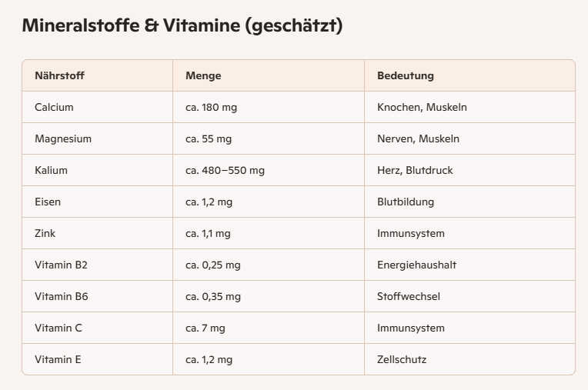
Task: Click the 'Nerven, Muskeln' cell
Action: coord(418,138)
